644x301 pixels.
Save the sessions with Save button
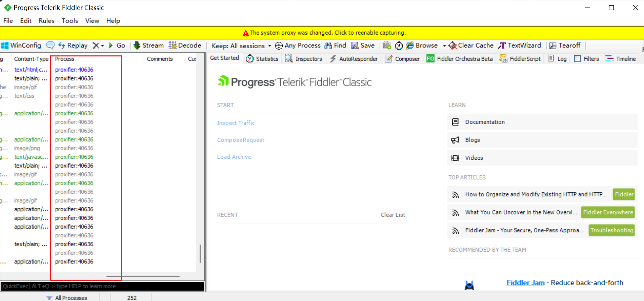(363, 45)
